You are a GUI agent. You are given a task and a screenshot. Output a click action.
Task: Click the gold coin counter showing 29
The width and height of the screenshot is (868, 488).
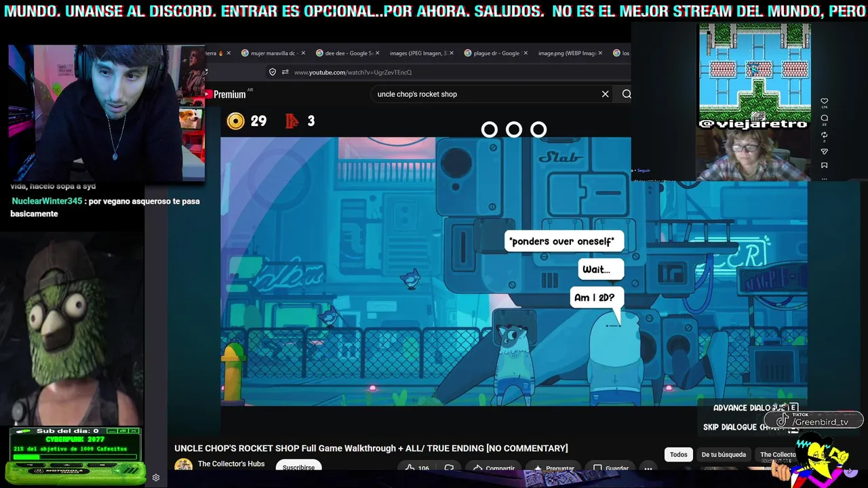point(247,121)
